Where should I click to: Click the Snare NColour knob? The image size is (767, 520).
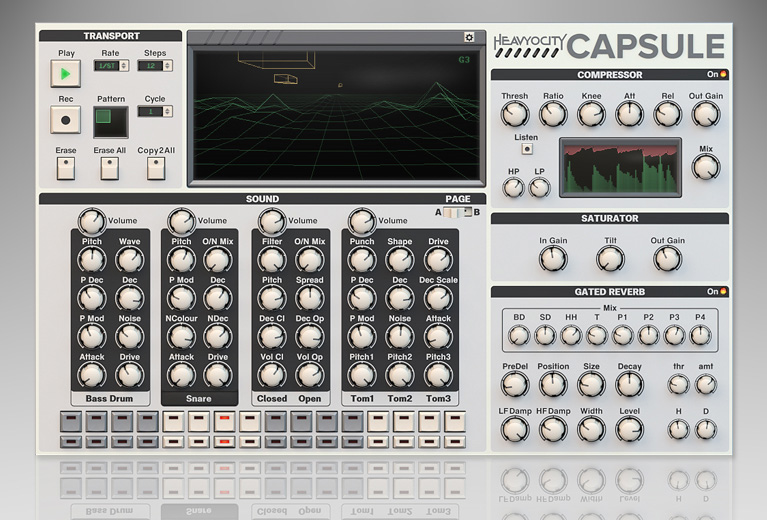tap(181, 336)
